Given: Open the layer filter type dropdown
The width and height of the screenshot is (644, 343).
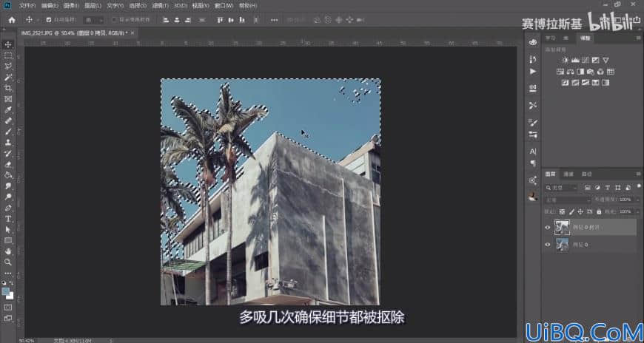Looking at the screenshot, I should coord(561,188).
